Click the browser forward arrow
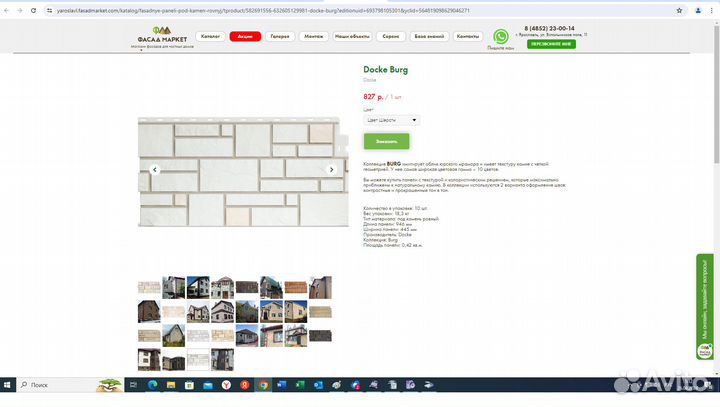The width and height of the screenshot is (720, 407). [20, 10]
